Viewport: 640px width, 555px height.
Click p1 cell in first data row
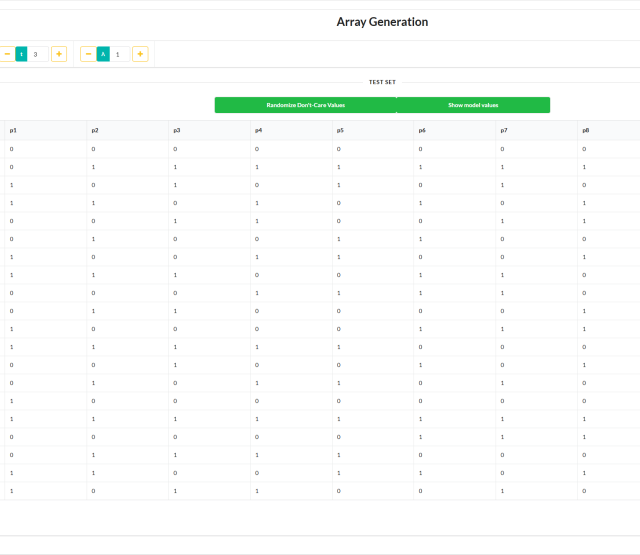(x=46, y=149)
